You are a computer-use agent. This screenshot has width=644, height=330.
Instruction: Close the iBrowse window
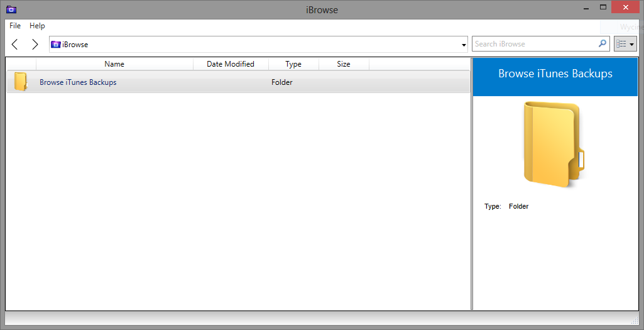pos(626,8)
